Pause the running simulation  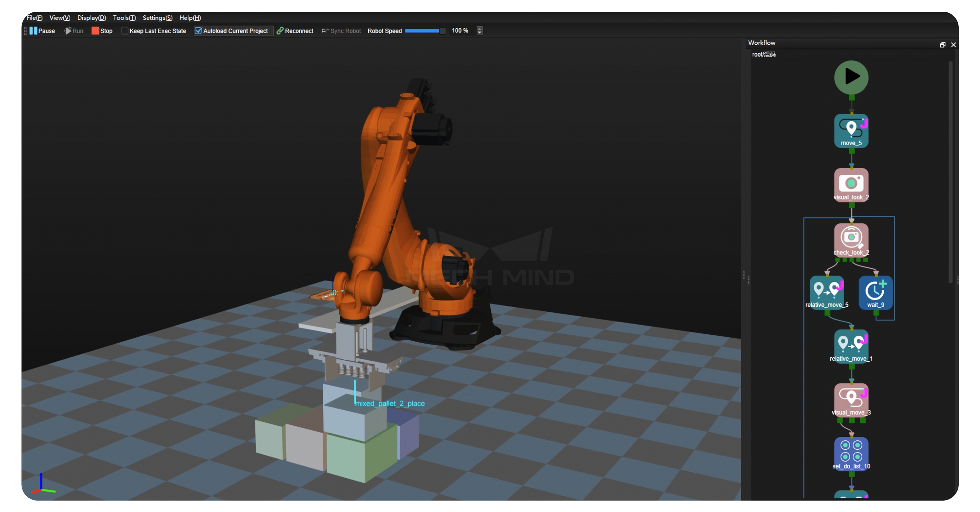tap(42, 31)
